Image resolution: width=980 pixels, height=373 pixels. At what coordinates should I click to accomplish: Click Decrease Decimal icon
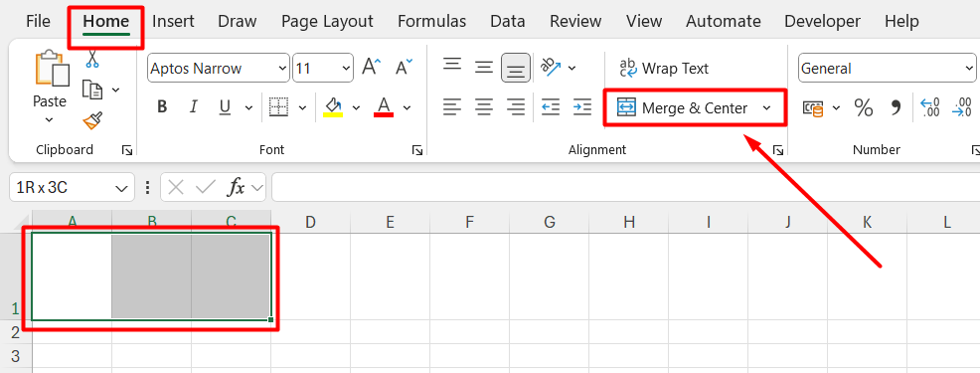coord(961,107)
